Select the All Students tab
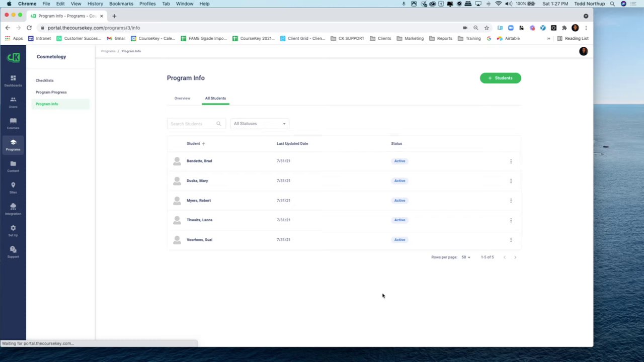Image resolution: width=644 pixels, height=362 pixels. 215,99
